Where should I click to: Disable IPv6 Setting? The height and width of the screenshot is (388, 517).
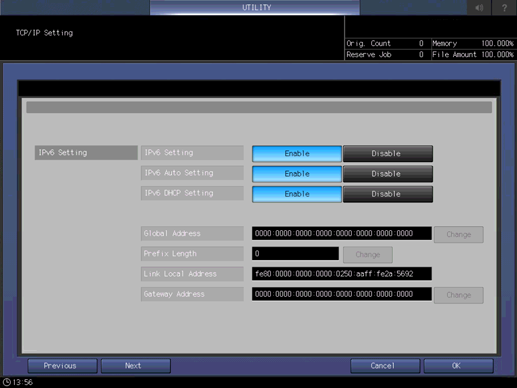(x=388, y=153)
